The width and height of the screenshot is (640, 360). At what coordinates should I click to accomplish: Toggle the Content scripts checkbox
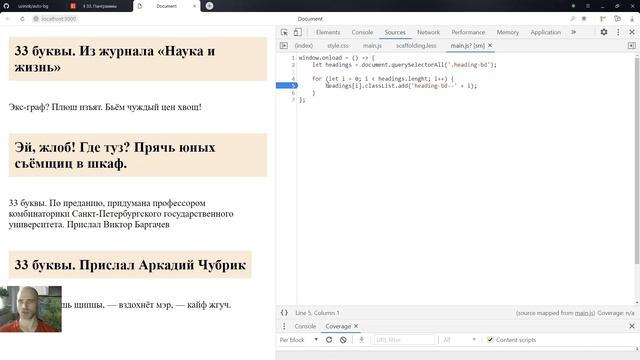coord(490,340)
